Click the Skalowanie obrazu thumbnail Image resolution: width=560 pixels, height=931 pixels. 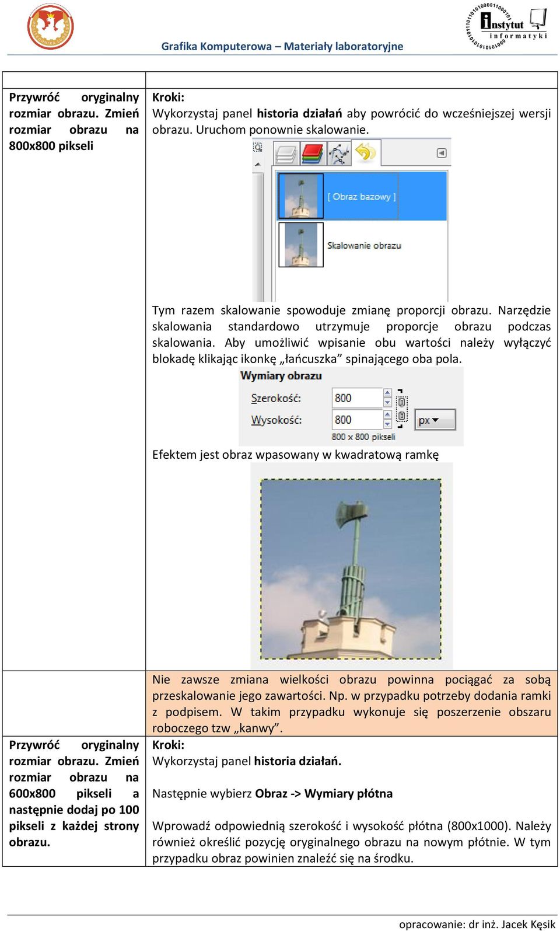[301, 245]
